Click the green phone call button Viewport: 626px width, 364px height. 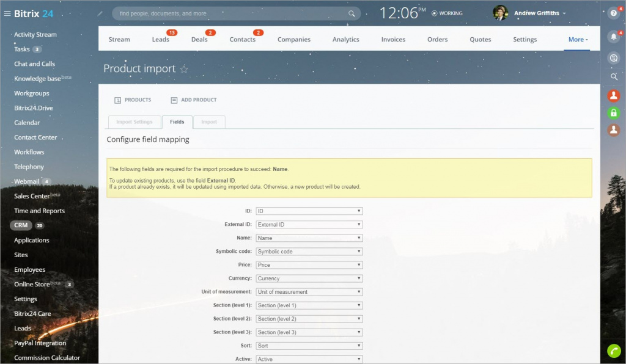pos(614,351)
